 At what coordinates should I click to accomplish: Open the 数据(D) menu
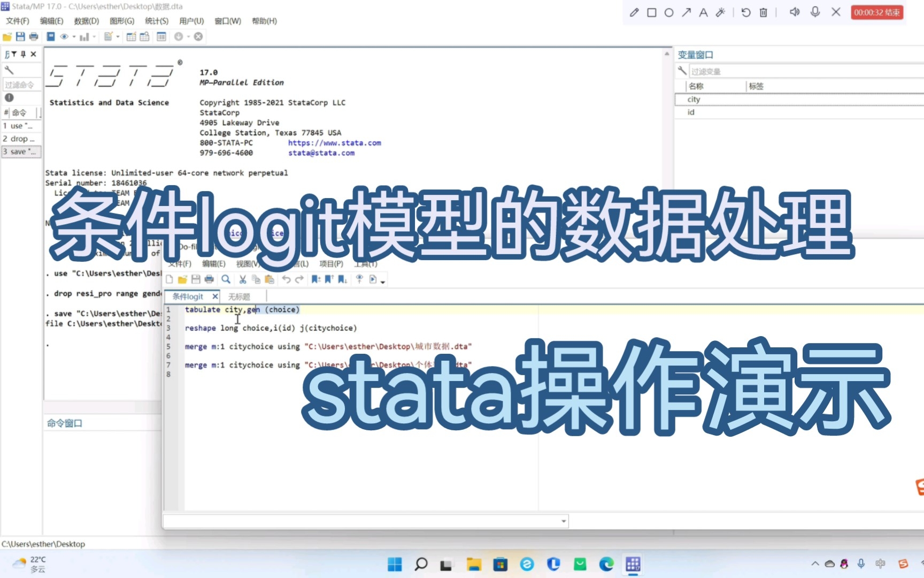tap(87, 21)
